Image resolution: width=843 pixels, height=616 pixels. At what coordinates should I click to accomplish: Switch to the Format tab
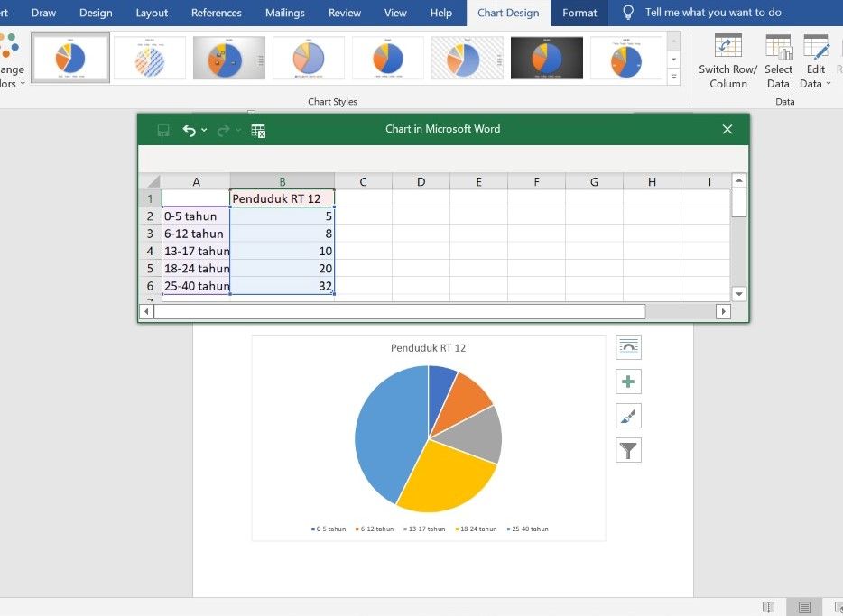tap(579, 13)
